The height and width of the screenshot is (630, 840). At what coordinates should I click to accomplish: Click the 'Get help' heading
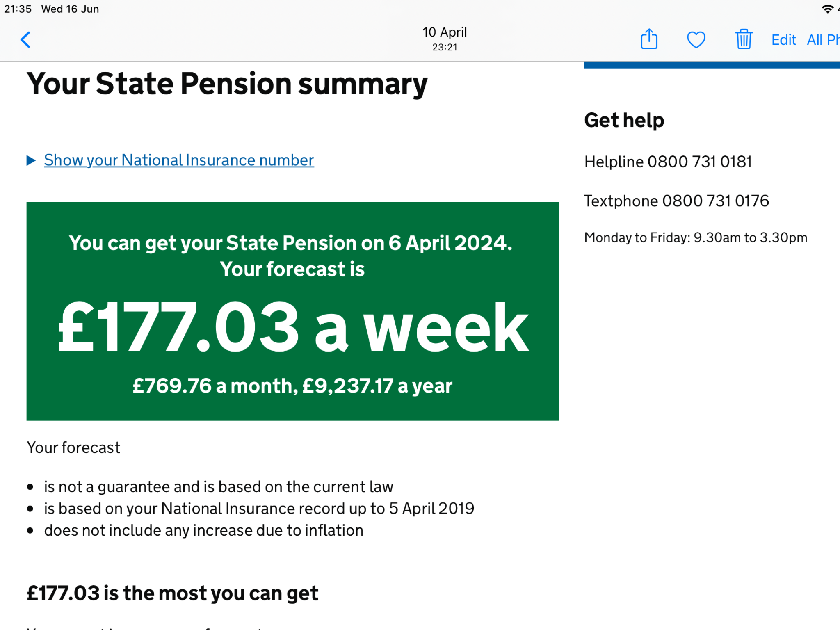(624, 121)
